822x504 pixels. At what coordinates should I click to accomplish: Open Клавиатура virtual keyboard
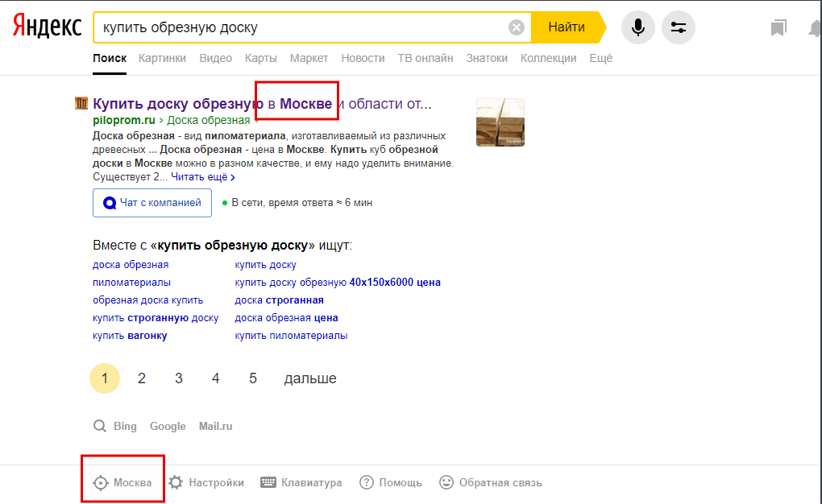(x=301, y=483)
